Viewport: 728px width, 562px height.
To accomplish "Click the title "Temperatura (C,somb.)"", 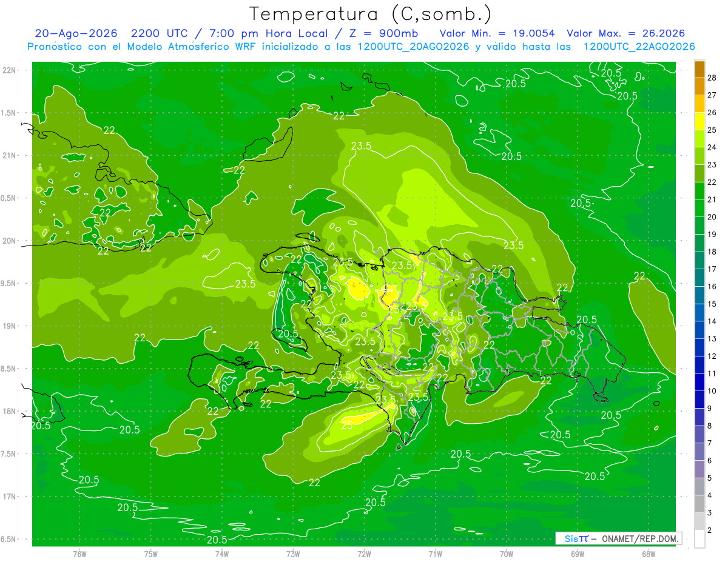I will (x=370, y=14).
